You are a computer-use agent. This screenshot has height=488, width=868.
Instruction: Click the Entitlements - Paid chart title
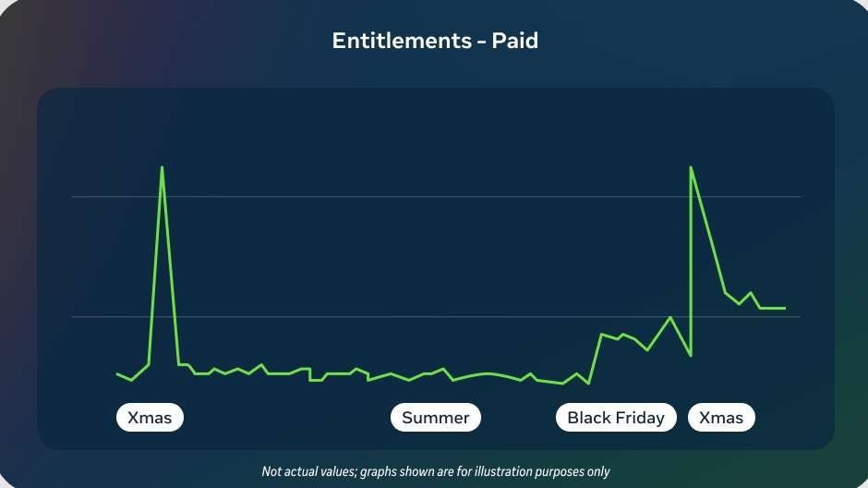tap(435, 41)
